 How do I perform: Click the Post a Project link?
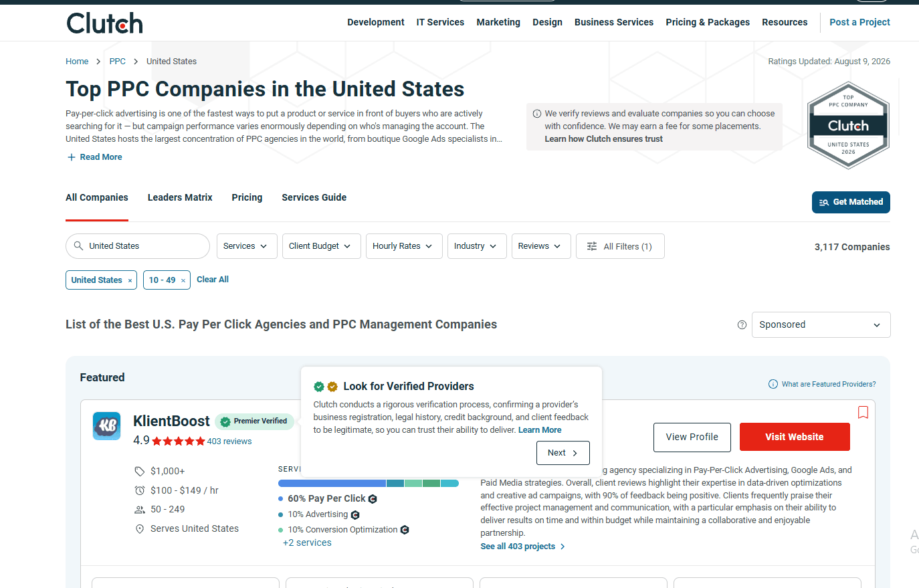(859, 22)
